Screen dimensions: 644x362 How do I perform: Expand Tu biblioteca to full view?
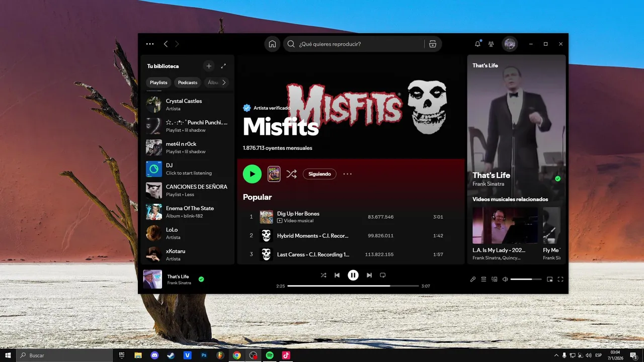[223, 66]
